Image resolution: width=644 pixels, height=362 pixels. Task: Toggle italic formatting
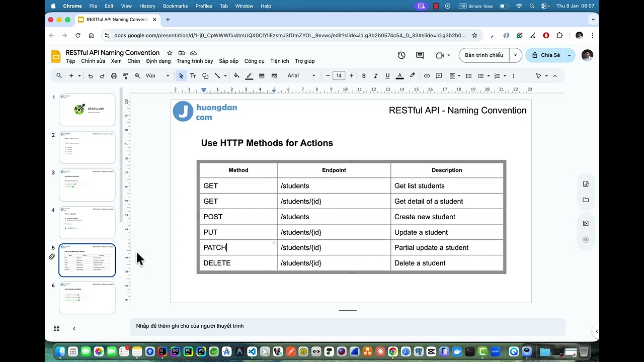375,76
